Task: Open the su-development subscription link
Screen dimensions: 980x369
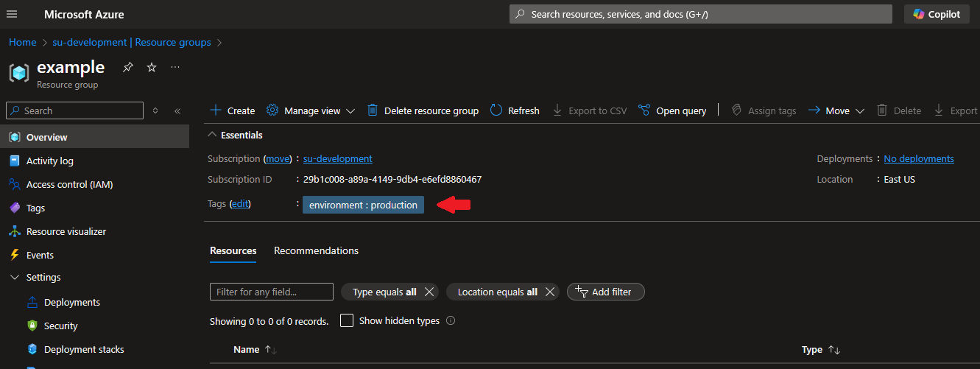Action: click(x=338, y=158)
